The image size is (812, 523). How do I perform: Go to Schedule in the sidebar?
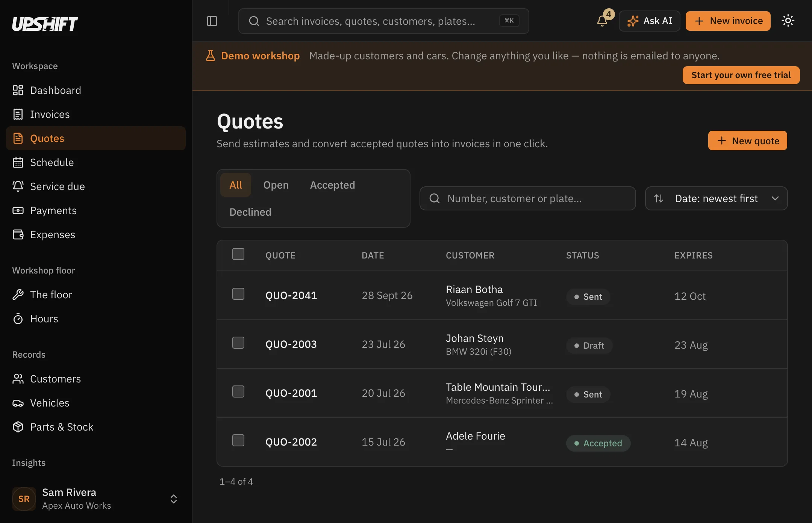pyautogui.click(x=96, y=162)
